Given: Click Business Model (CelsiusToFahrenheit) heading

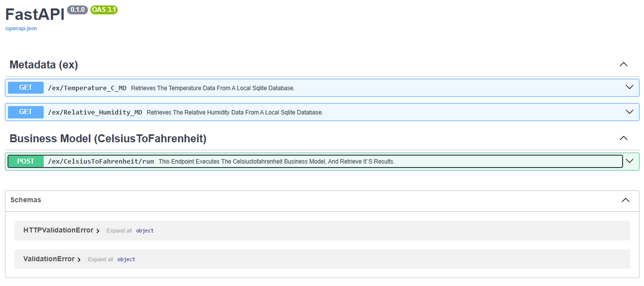Looking at the screenshot, I should point(108,139).
